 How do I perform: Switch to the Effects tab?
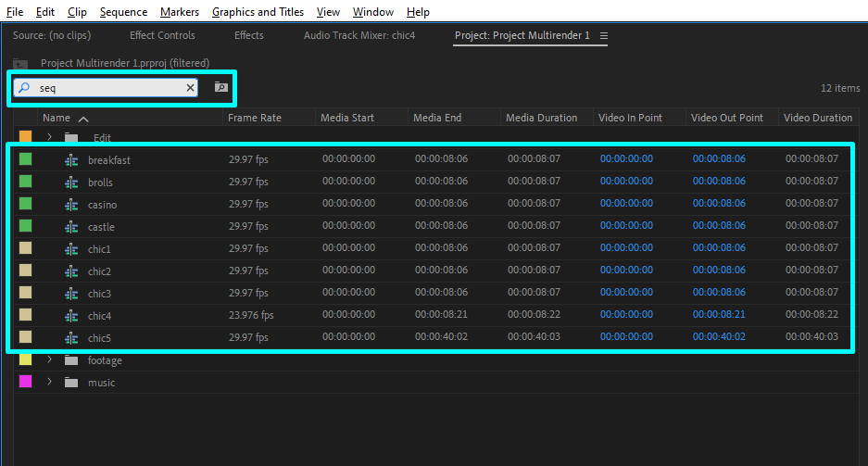click(248, 35)
